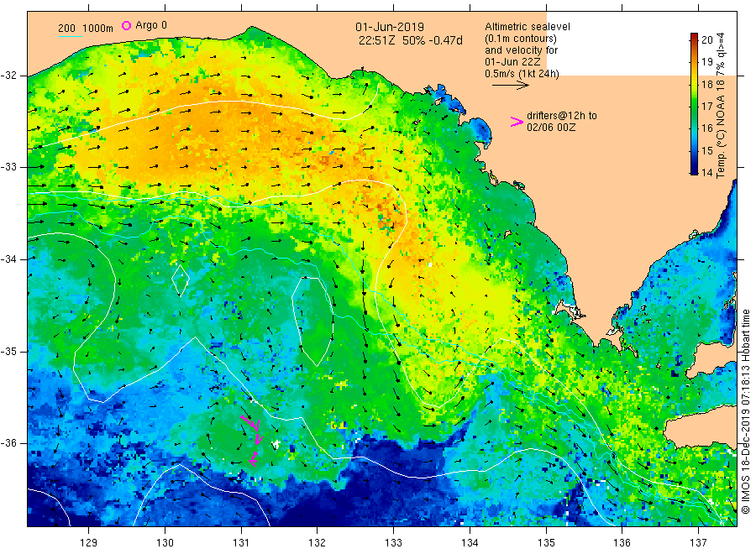The width and height of the screenshot is (756, 554).
Task: Click the 02/06 00Z text
Action: (551, 128)
